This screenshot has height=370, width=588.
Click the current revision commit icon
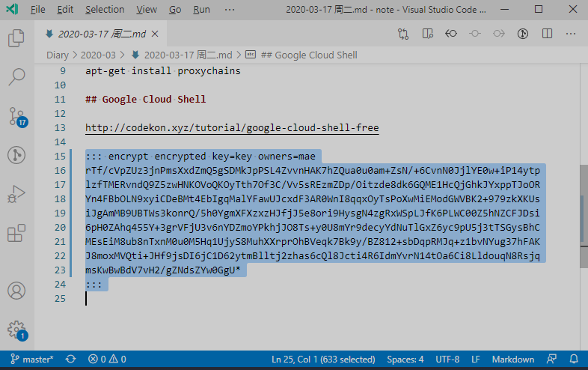tap(475, 34)
